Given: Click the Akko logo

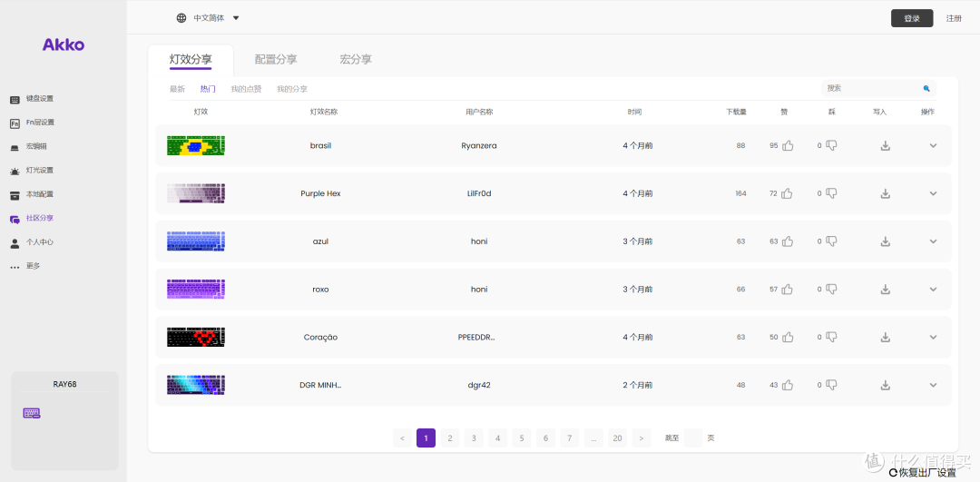Looking at the screenshot, I should (64, 45).
